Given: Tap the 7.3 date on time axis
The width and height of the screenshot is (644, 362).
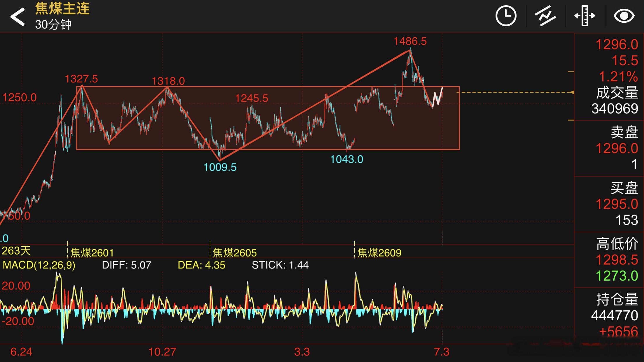Looking at the screenshot, I should 442,352.
